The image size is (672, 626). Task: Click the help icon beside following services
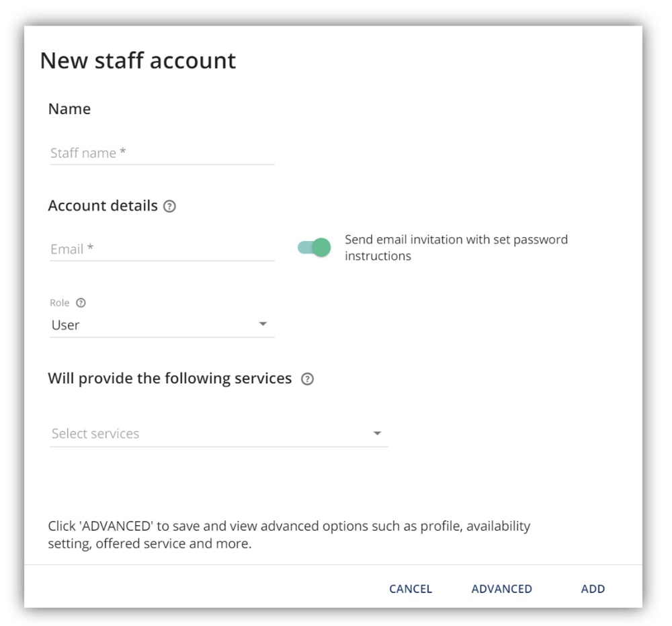pos(307,379)
